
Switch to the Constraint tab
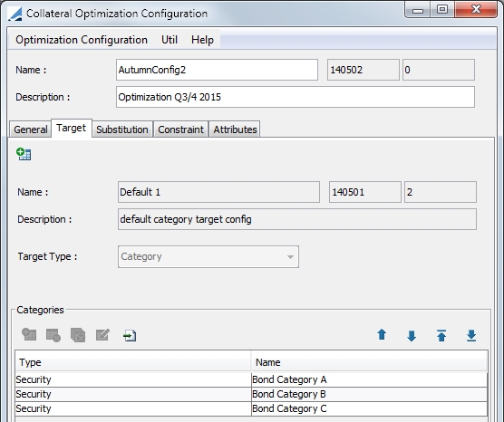tap(180, 129)
